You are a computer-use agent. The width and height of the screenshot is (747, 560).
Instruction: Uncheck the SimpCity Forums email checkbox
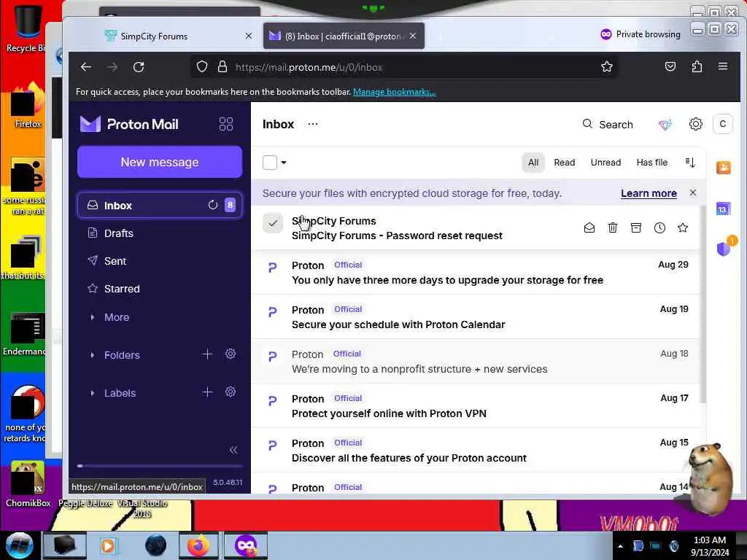point(273,223)
